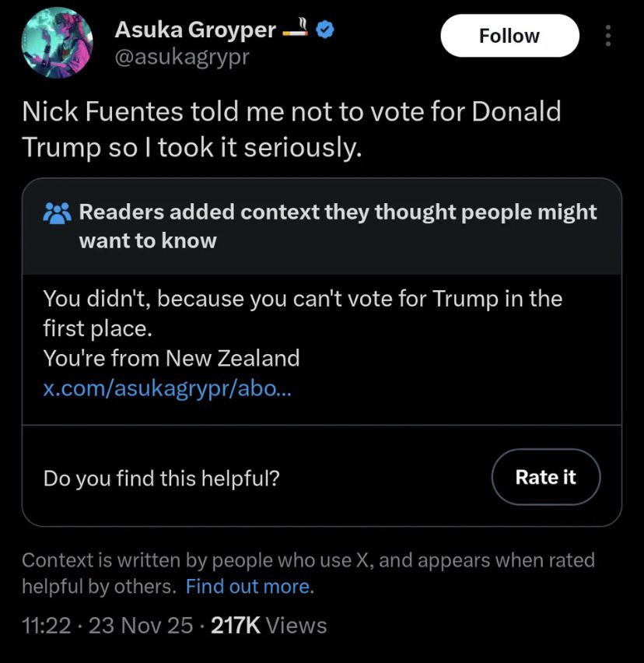
Task: Open the @asukagrypr handle link
Action: 182,58
